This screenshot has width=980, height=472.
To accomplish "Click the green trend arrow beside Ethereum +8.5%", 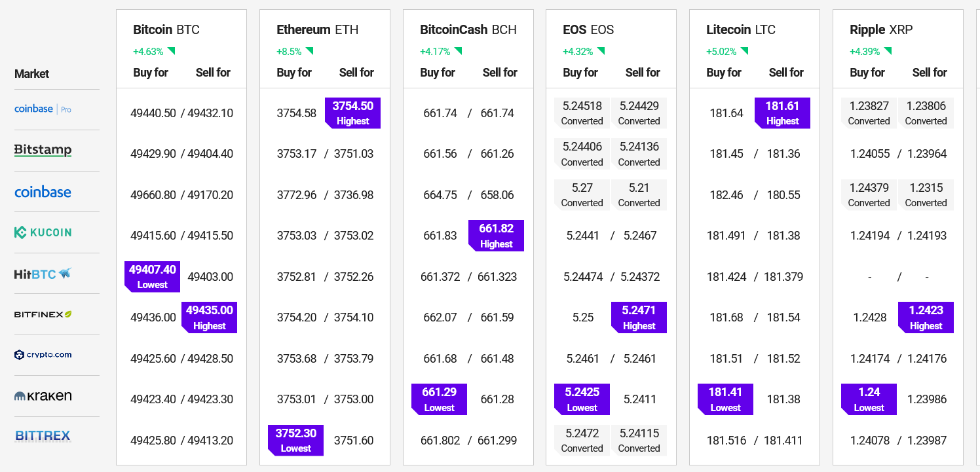I will [309, 51].
